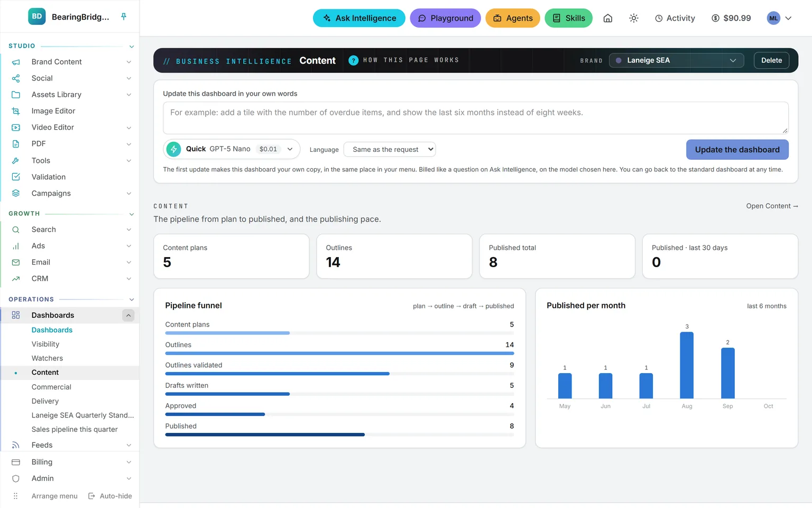The width and height of the screenshot is (812, 508).
Task: Click the Ask Intelligence button
Action: click(359, 18)
